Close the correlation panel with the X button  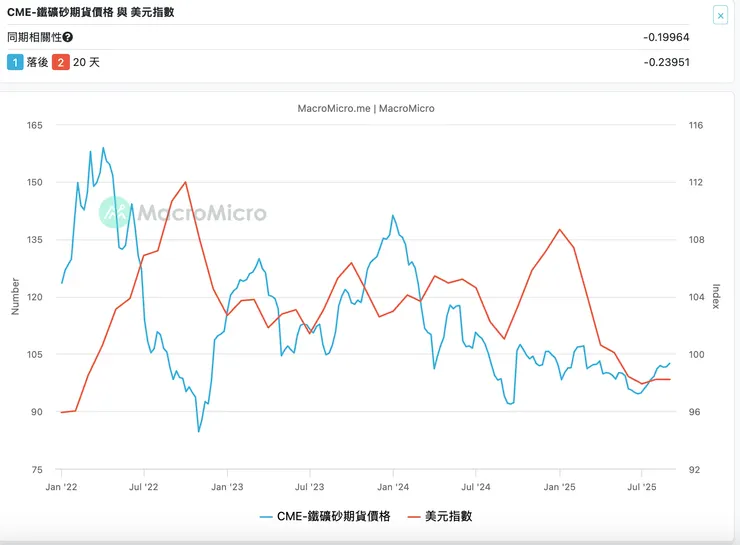pyautogui.click(x=720, y=15)
